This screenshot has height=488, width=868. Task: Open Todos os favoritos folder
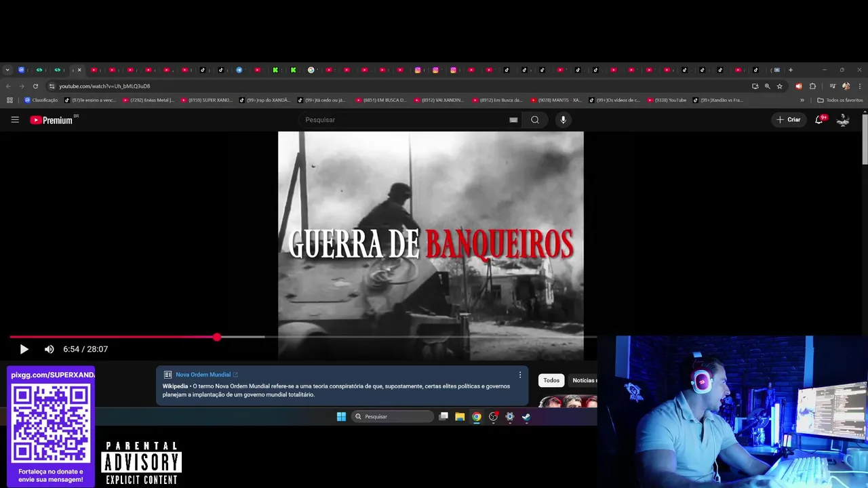coord(840,100)
